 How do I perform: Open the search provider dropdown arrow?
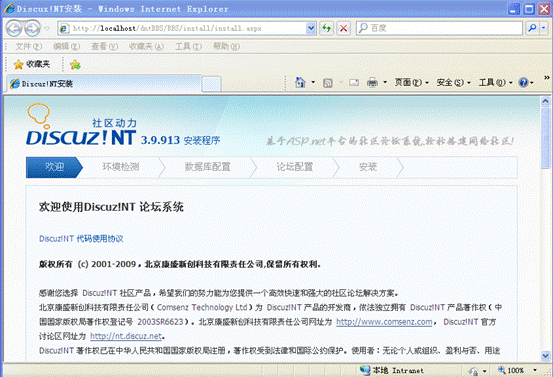click(544, 28)
